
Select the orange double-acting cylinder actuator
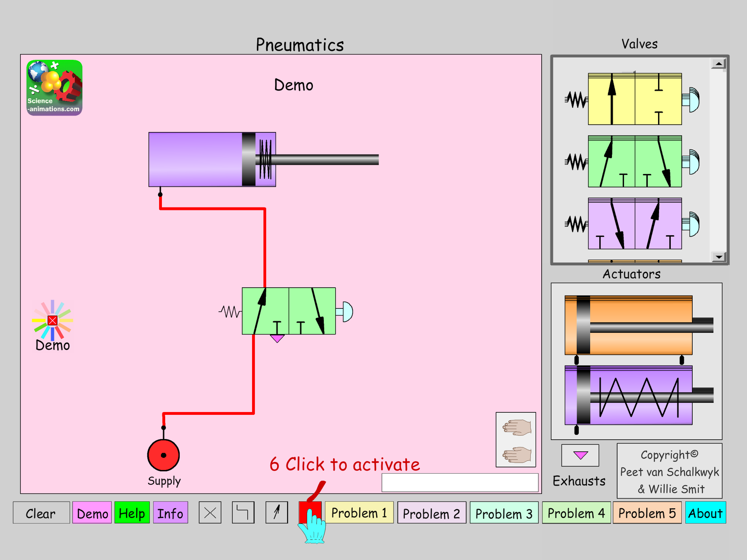(629, 325)
